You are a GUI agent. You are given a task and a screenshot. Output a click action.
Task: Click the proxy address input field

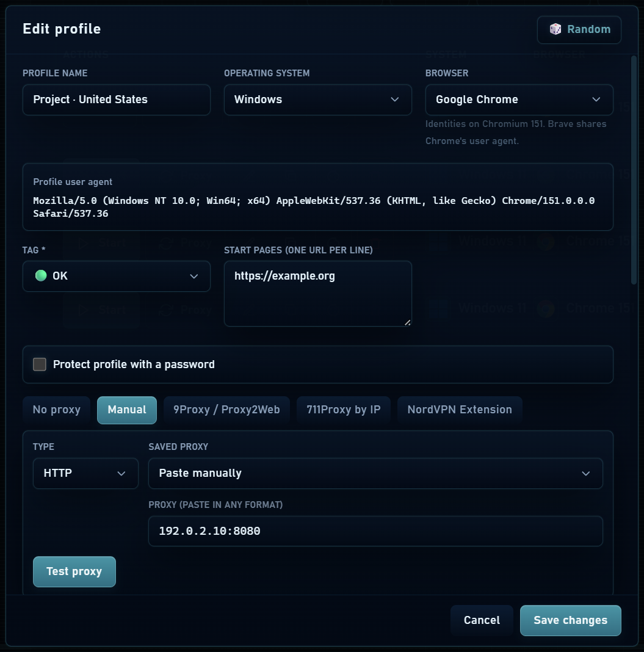coord(375,531)
